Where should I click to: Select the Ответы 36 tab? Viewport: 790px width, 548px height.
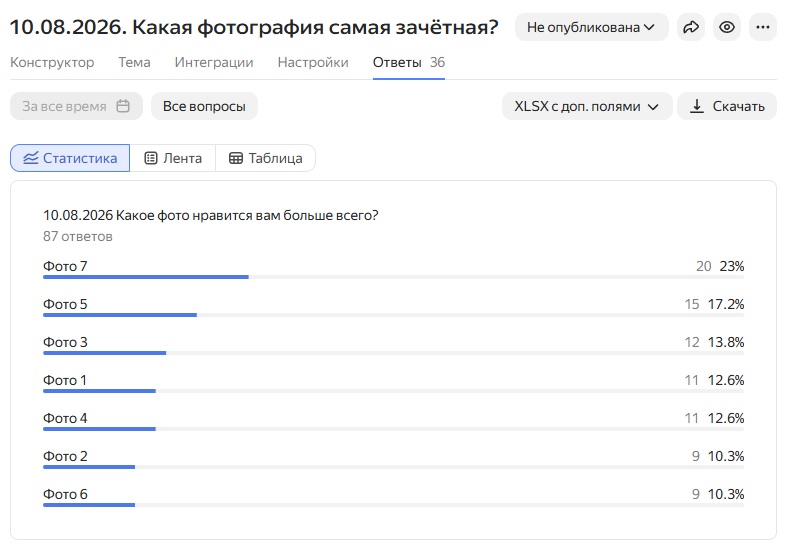(409, 62)
